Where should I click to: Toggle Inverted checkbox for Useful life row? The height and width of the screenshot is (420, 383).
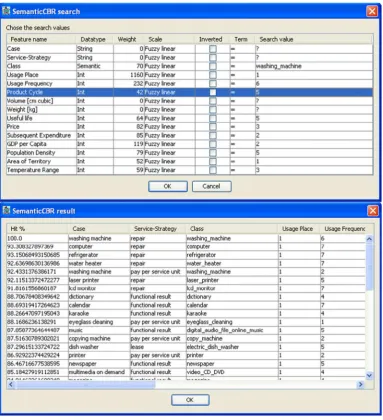(213, 118)
